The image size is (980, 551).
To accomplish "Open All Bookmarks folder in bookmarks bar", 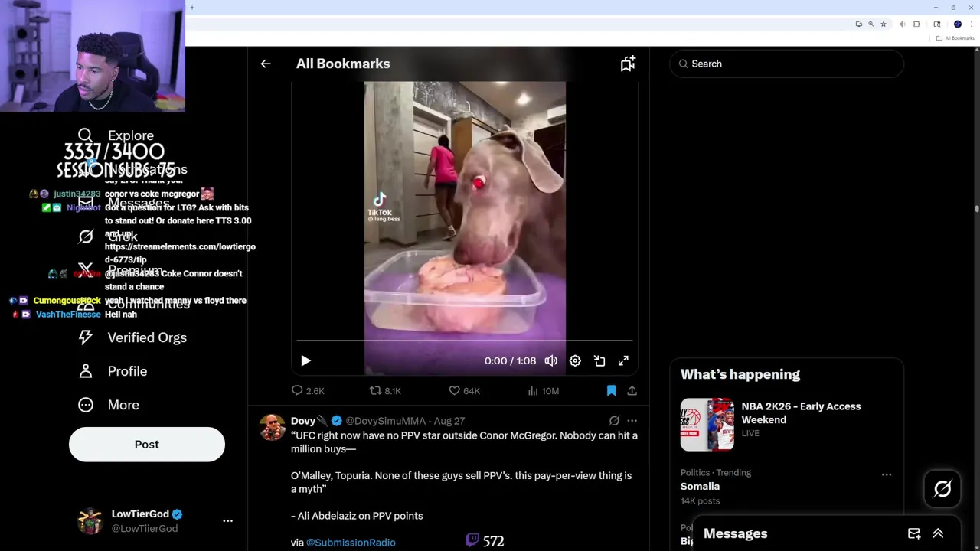I will (x=955, y=38).
